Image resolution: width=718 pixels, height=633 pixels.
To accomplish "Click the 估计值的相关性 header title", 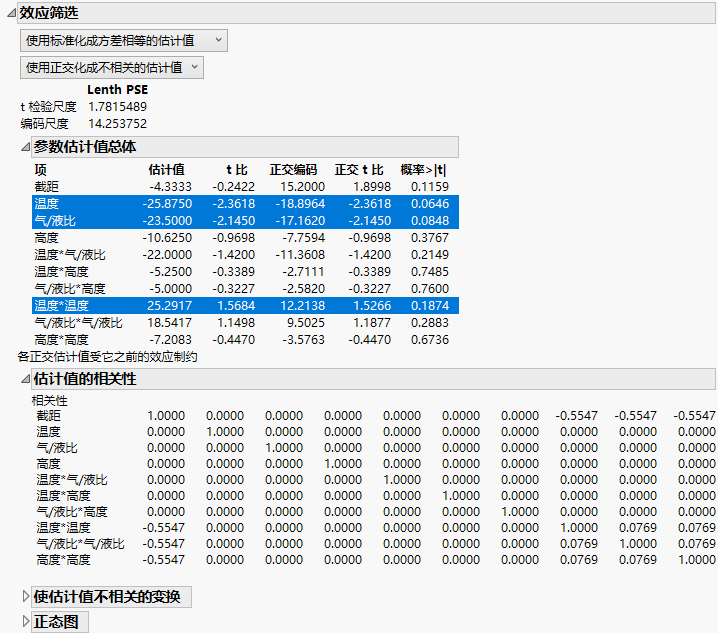I will pyautogui.click(x=85, y=379).
